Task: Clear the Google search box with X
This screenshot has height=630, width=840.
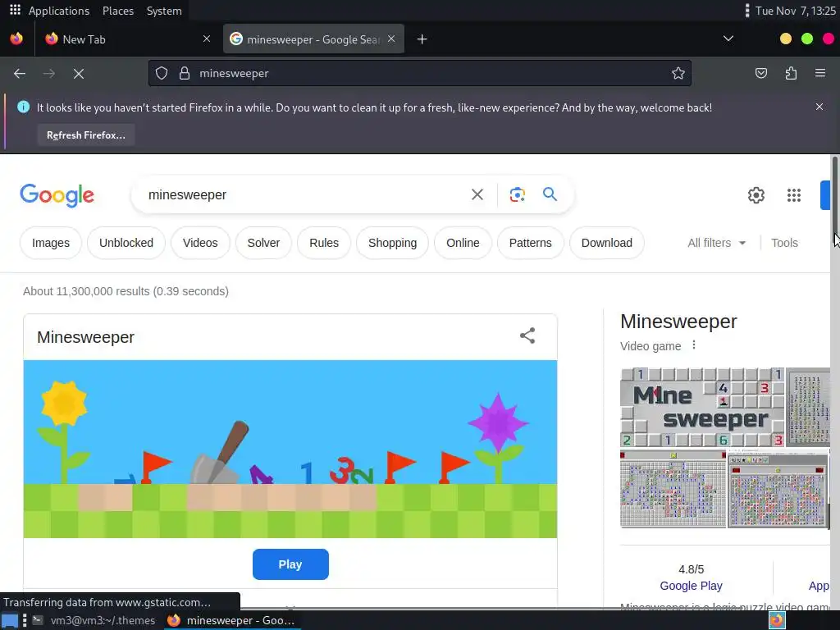Action: (477, 194)
